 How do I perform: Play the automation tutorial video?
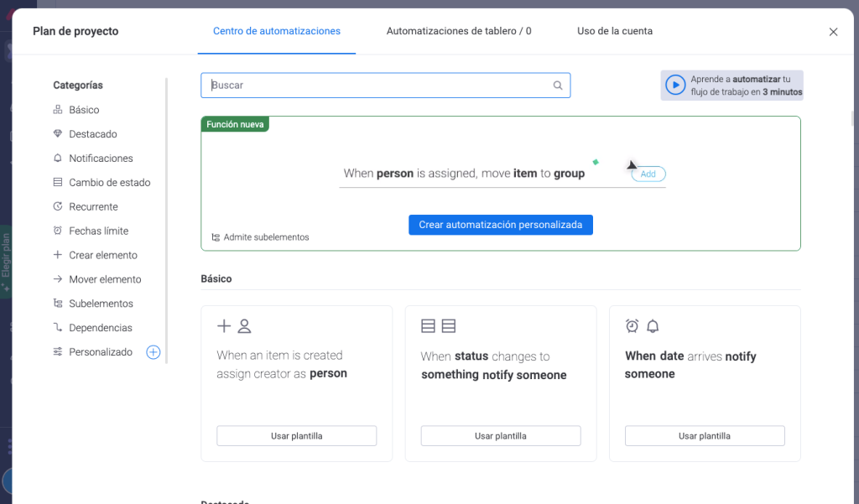(675, 86)
